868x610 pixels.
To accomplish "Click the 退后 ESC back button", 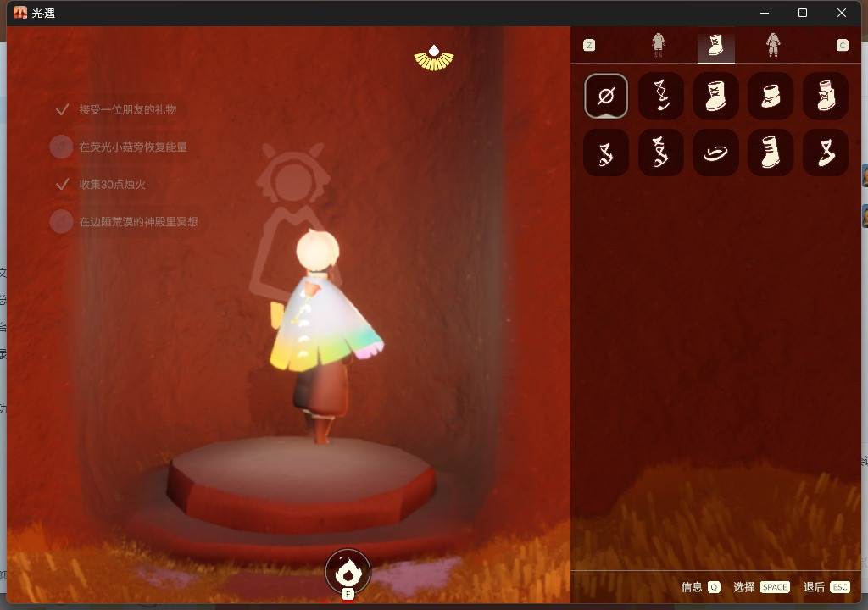I will [x=826, y=587].
